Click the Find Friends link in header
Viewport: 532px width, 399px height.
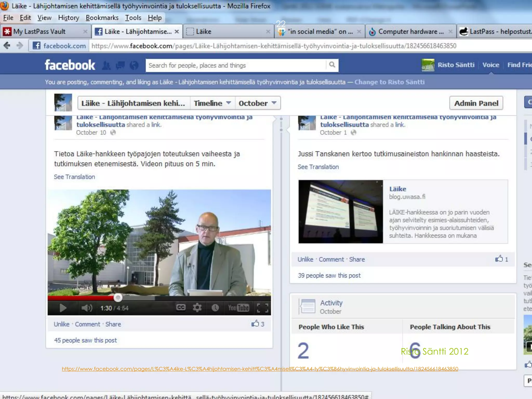520,65
